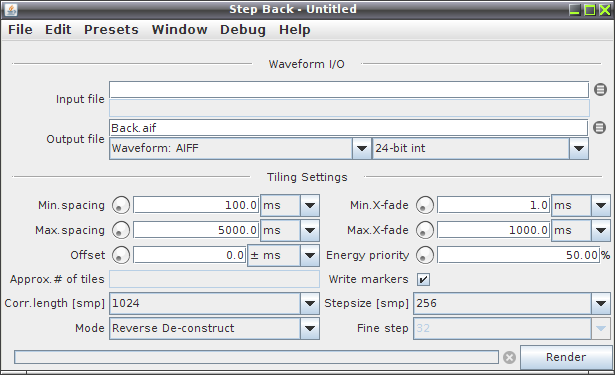Image resolution: width=615 pixels, height=375 pixels.
Task: Open the Presets menu
Action: coord(111,30)
